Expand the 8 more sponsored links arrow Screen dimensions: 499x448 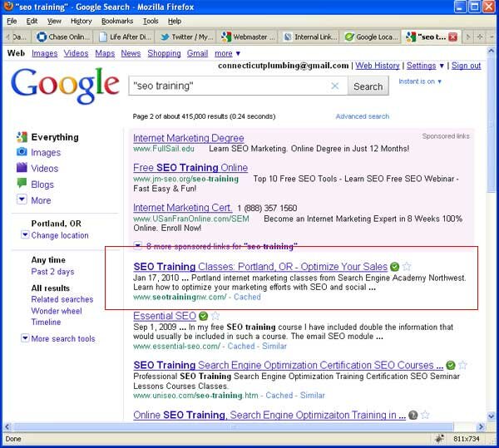click(x=137, y=246)
